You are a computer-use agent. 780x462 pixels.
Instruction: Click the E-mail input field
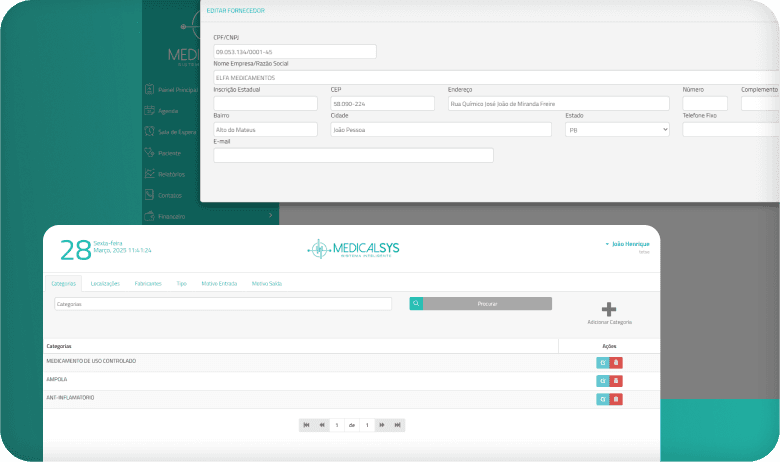pos(354,155)
